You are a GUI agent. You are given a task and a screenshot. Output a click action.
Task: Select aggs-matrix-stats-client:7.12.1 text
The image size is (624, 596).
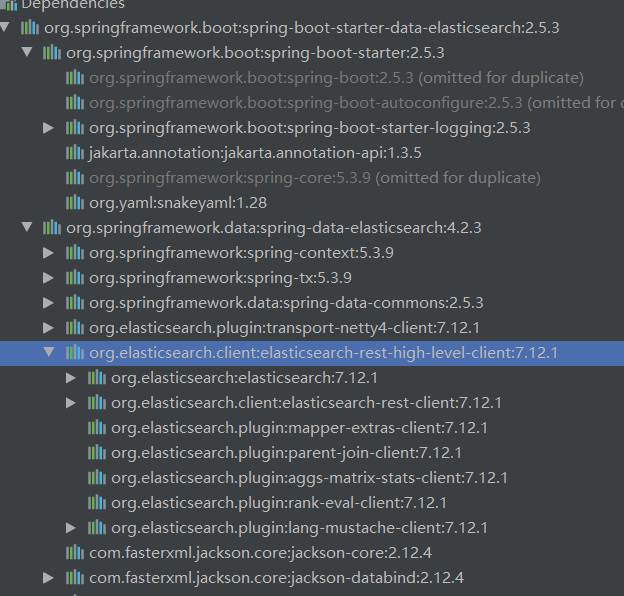pos(310,478)
